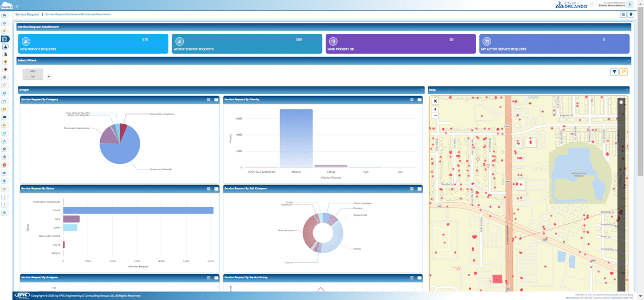Click the map pin icon at top right
Screen dimensions: 644x300
[631, 15]
